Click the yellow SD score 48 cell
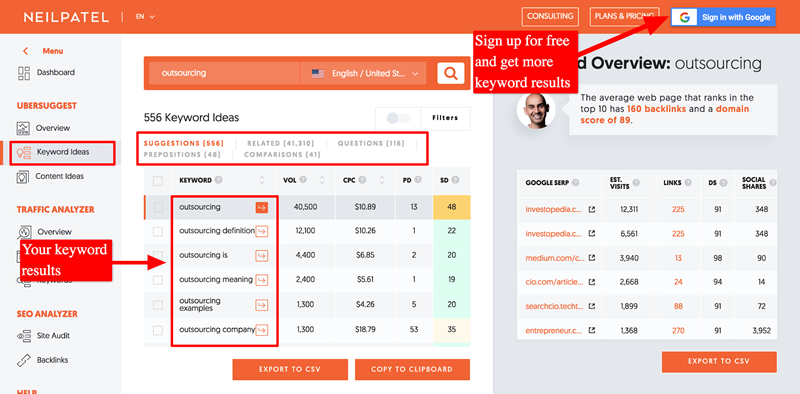Viewport: 800px width, 394px height. pos(452,207)
